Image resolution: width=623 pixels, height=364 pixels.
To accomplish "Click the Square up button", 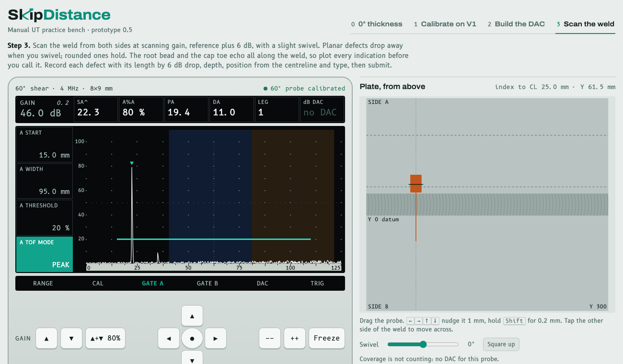I will [x=501, y=344].
